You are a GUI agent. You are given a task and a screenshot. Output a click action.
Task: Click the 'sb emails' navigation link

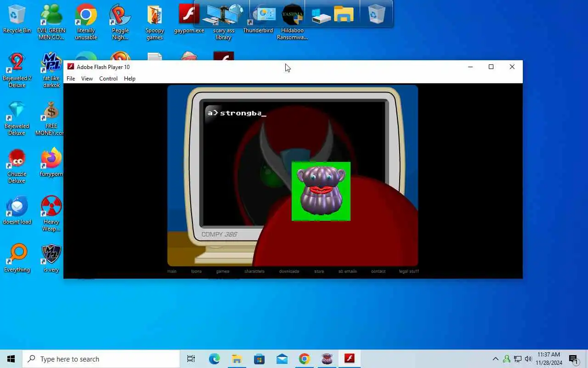(348, 271)
